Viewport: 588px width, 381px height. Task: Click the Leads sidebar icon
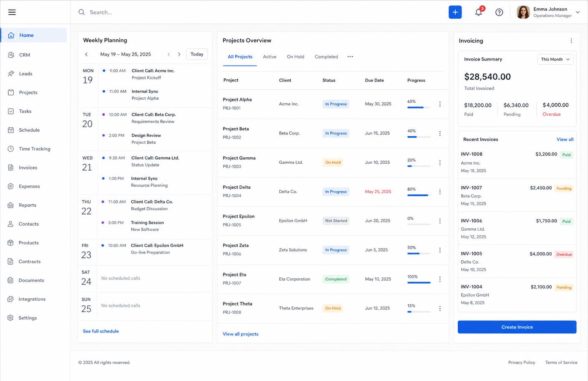(11, 74)
